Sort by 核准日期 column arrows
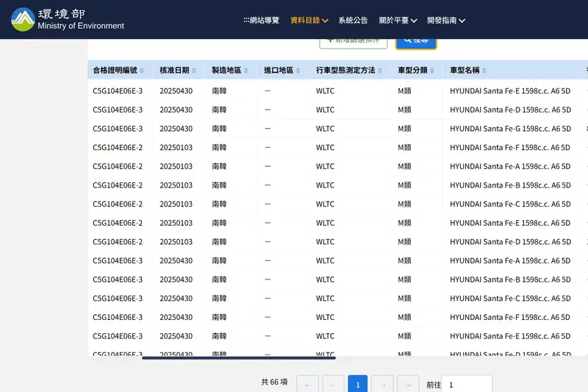 coord(194,71)
